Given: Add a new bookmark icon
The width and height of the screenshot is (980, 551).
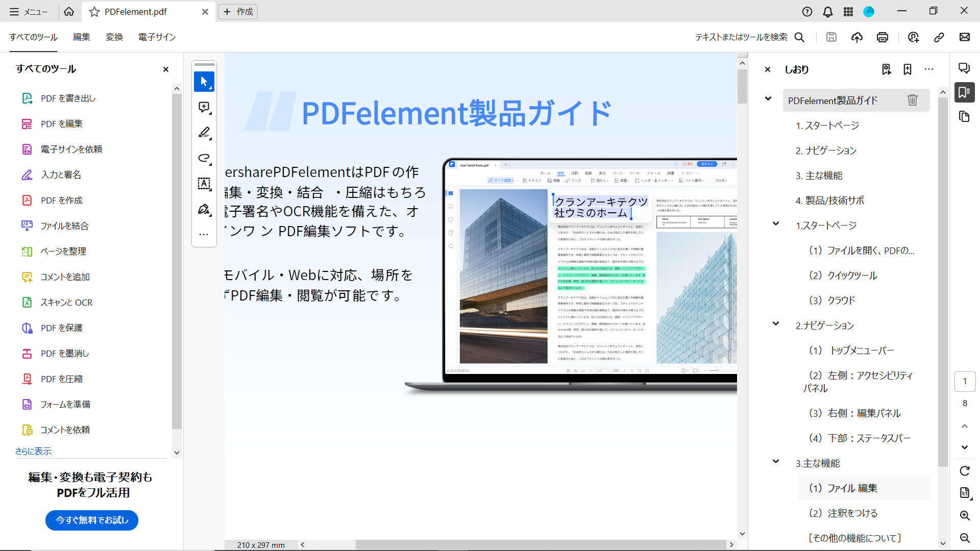Looking at the screenshot, I should coord(908,69).
